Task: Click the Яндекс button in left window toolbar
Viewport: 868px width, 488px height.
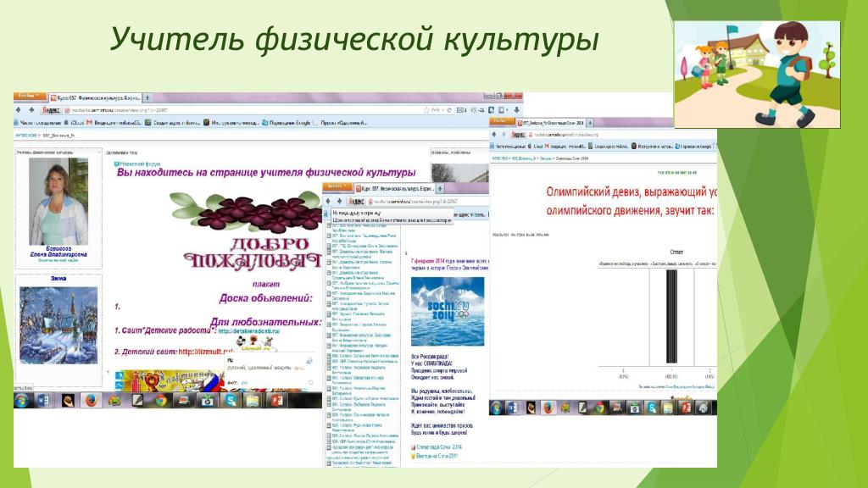Action: point(51,110)
